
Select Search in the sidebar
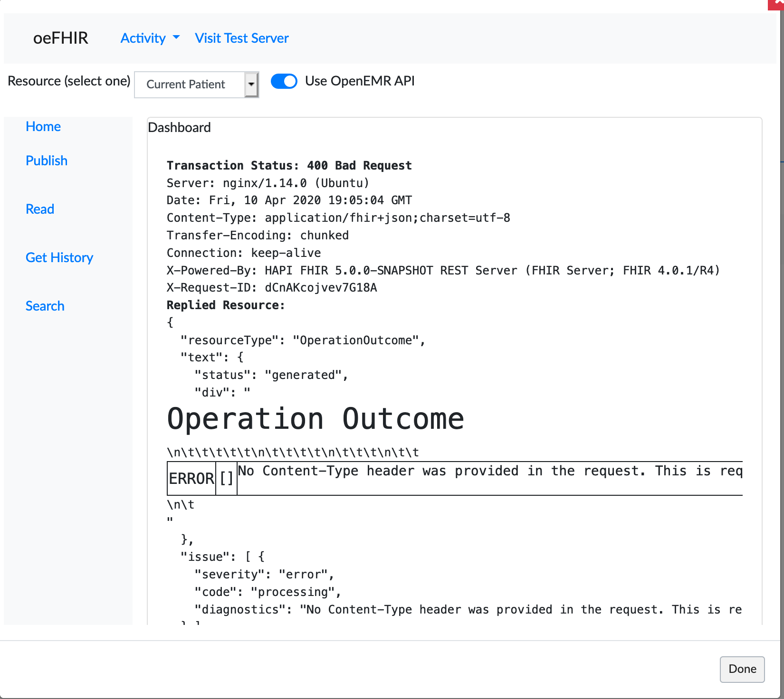pyautogui.click(x=45, y=306)
